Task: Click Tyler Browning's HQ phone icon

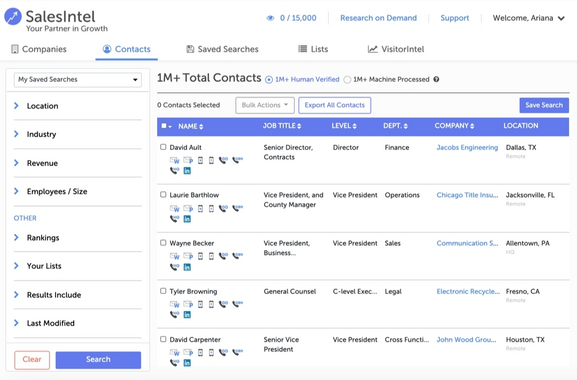Action: pyautogui.click(x=174, y=315)
